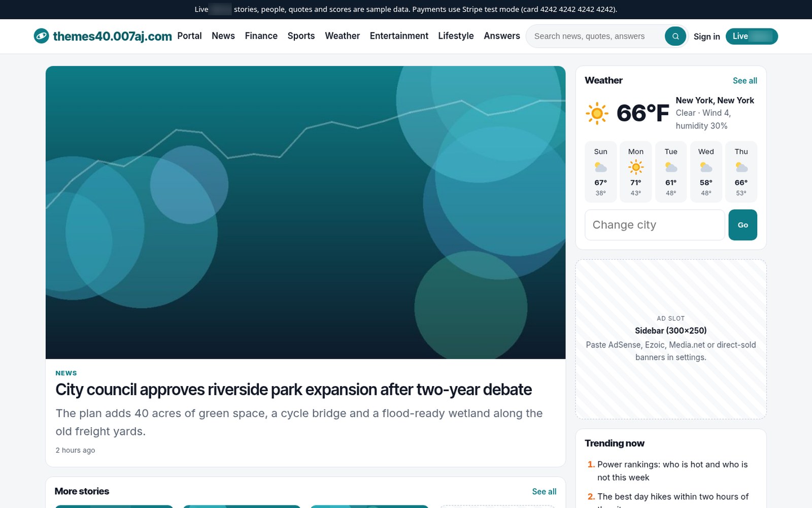Click the hero story teal chart image

click(306, 212)
